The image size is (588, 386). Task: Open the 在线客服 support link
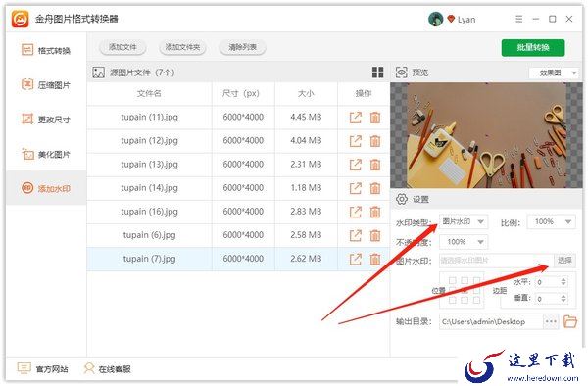click(x=107, y=368)
